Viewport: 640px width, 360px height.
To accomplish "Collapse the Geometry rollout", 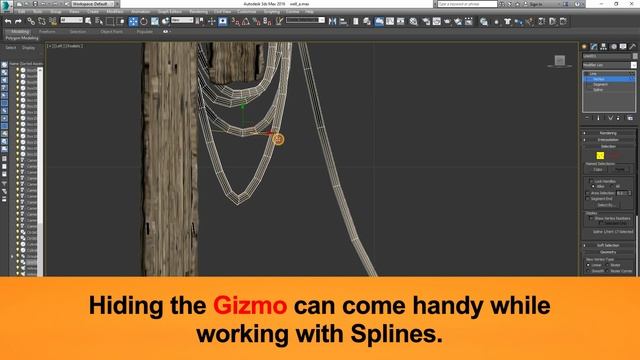I will 608,252.
